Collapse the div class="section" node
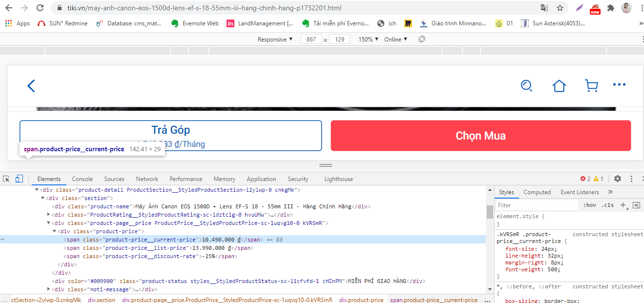Viewport: 644px width, 303px height. point(42,198)
